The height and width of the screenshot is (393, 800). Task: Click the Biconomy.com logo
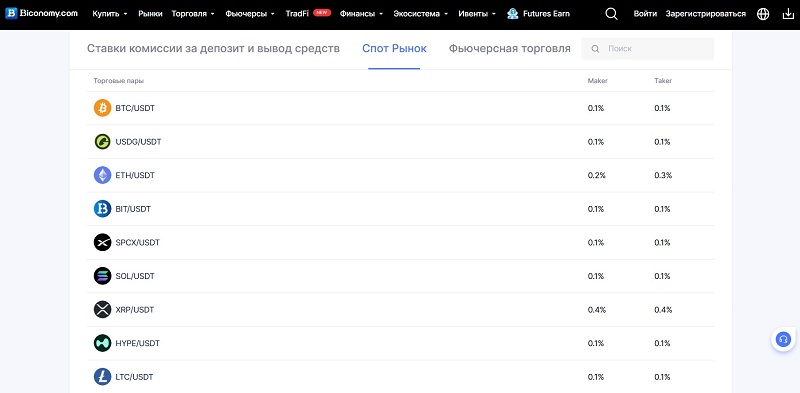tap(42, 14)
